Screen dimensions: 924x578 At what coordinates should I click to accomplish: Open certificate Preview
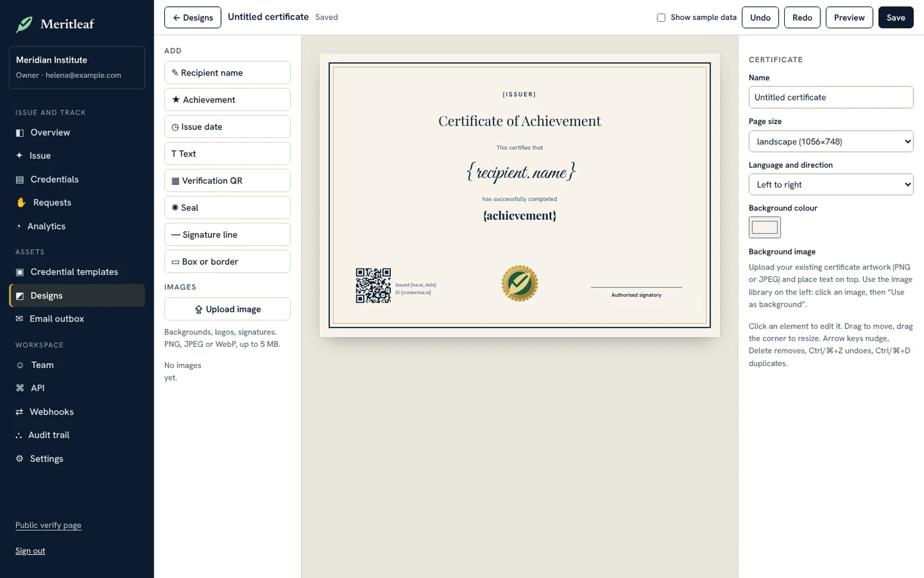[849, 18]
